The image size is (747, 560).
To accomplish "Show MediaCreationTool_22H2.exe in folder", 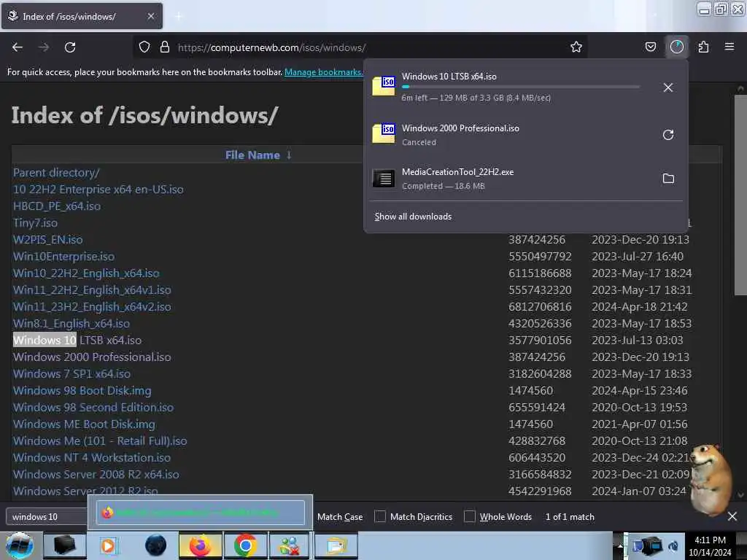I will tap(668, 179).
